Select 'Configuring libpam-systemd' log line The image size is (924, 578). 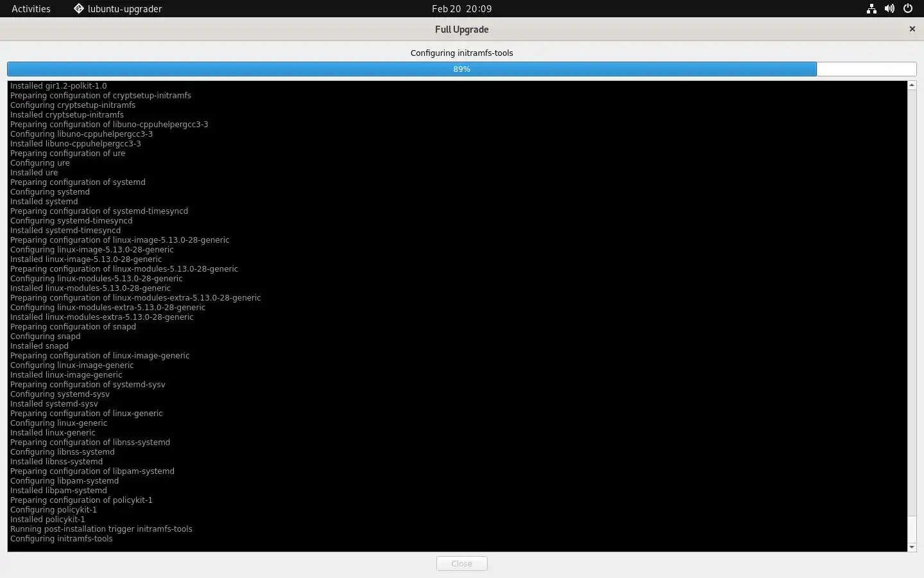pyautogui.click(x=64, y=480)
